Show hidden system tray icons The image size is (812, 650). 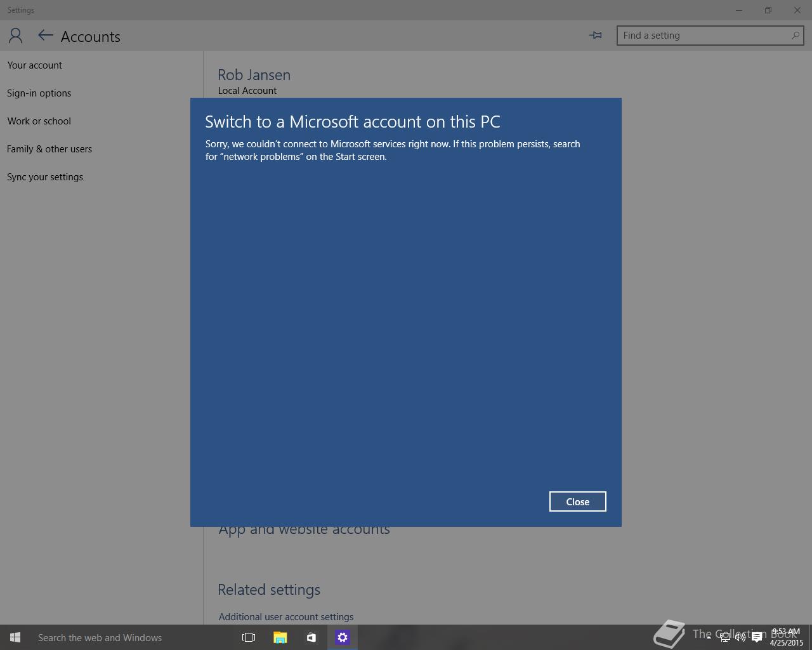pyautogui.click(x=709, y=637)
